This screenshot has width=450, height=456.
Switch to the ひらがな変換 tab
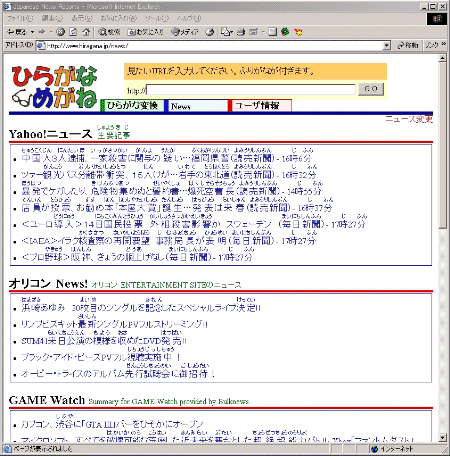(x=132, y=106)
